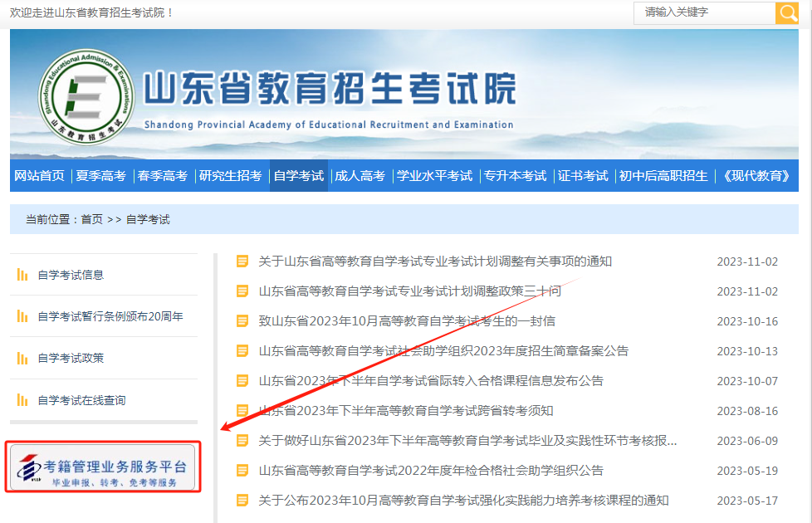Open the 省际转入合格课程信息发布公告 link
Image resolution: width=812 pixels, height=523 pixels.
[x=431, y=381]
